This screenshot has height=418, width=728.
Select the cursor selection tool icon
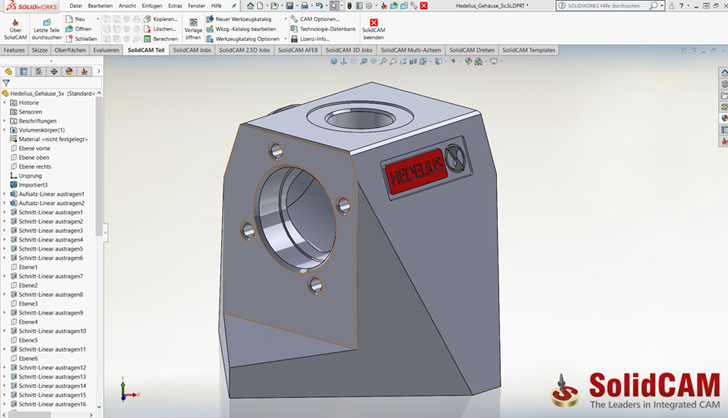click(x=334, y=6)
